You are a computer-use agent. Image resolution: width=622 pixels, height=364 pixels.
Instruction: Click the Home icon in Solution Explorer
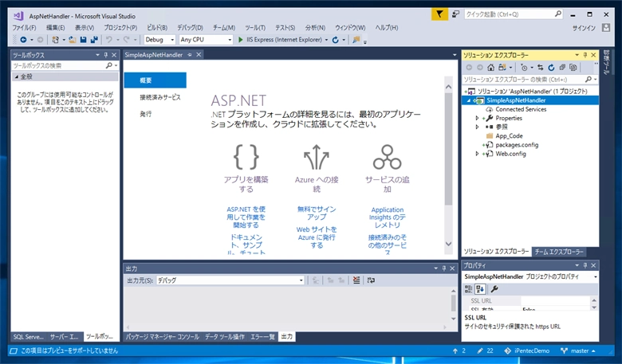(x=490, y=68)
